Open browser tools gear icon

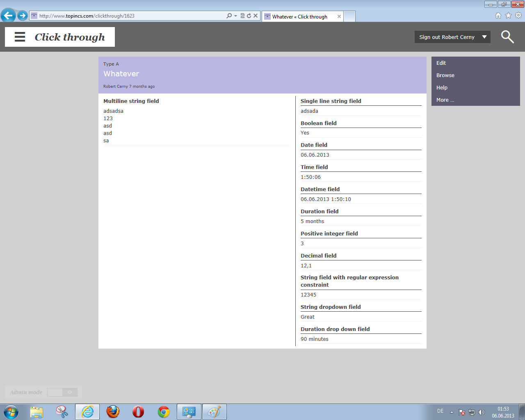coord(518,16)
